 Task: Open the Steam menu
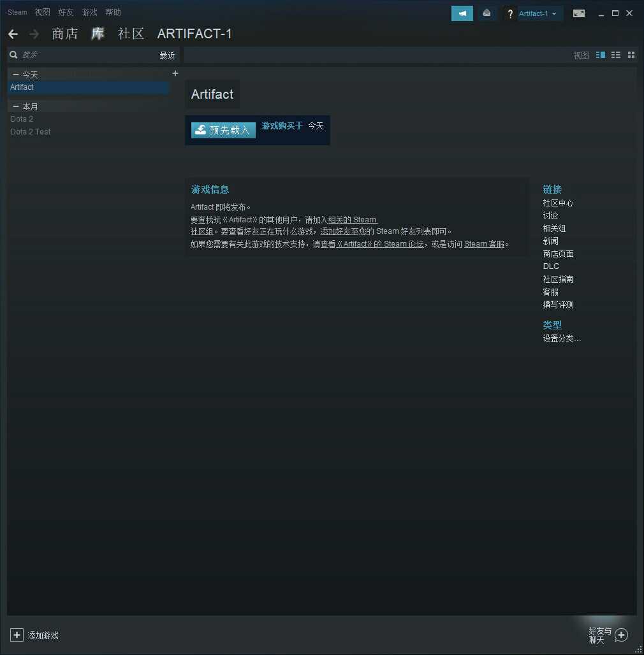(x=17, y=12)
